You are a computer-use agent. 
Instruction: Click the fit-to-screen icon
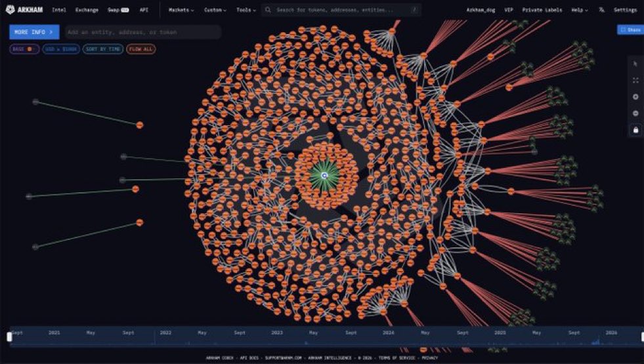(635, 81)
